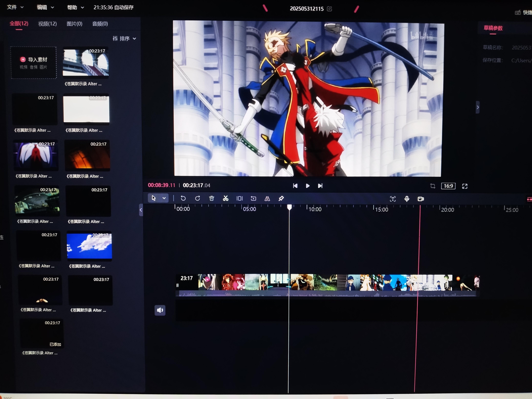This screenshot has width=532, height=399.
Task: Edit the project name pencil icon
Action: (329, 9)
